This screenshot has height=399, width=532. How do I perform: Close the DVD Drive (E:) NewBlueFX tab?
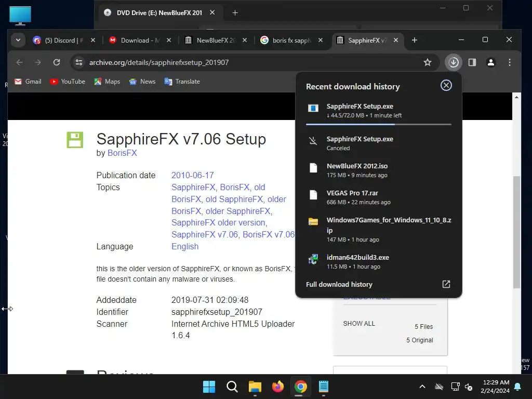212,12
